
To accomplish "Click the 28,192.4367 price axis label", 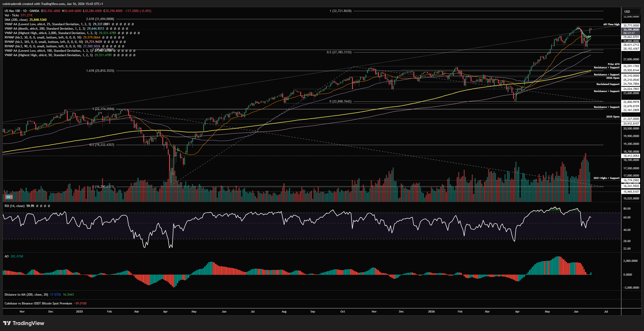I will point(631,49).
